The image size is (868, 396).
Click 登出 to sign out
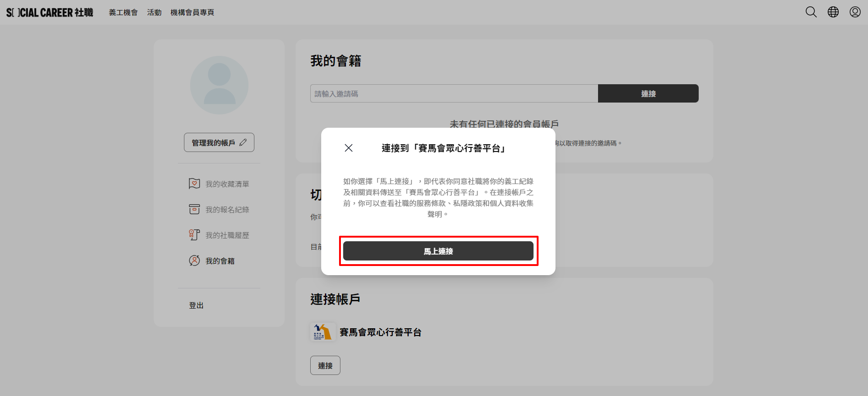pyautogui.click(x=196, y=305)
